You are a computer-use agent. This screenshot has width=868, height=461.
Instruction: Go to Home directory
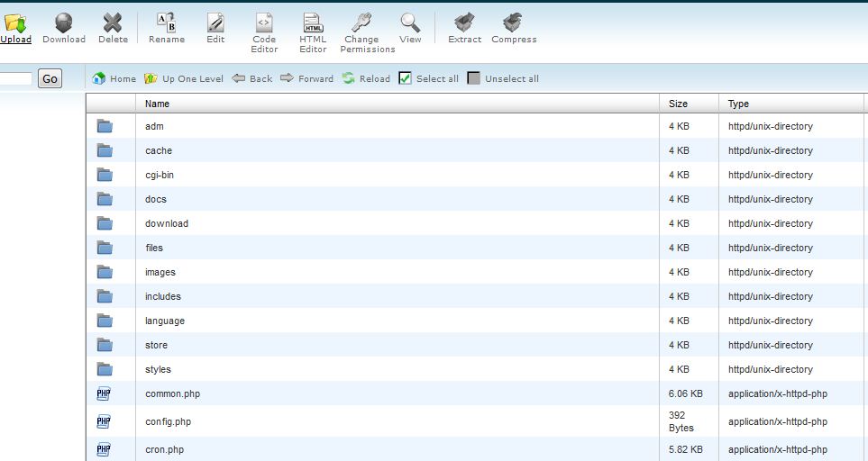pos(114,78)
